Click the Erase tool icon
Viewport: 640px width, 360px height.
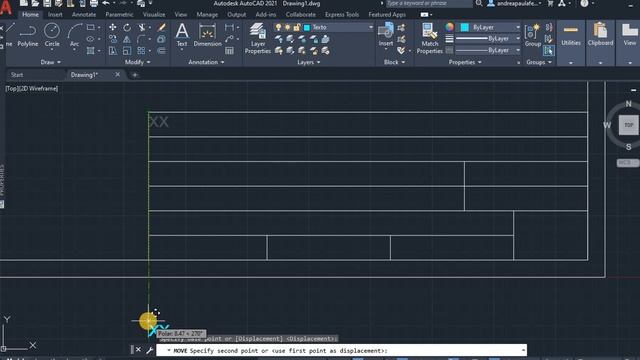pos(162,27)
